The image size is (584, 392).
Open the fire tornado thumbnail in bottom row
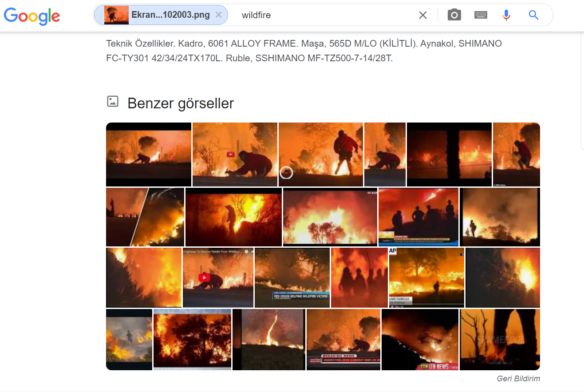tap(269, 340)
